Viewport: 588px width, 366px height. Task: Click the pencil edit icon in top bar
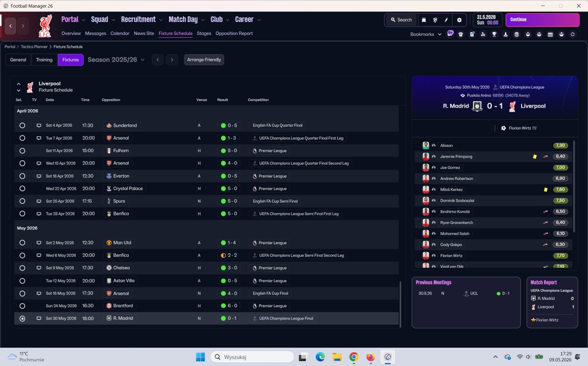click(446, 20)
